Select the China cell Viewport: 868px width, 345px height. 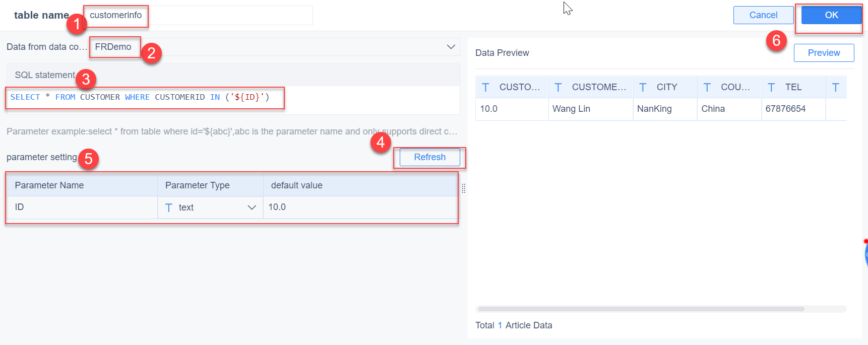click(729, 109)
